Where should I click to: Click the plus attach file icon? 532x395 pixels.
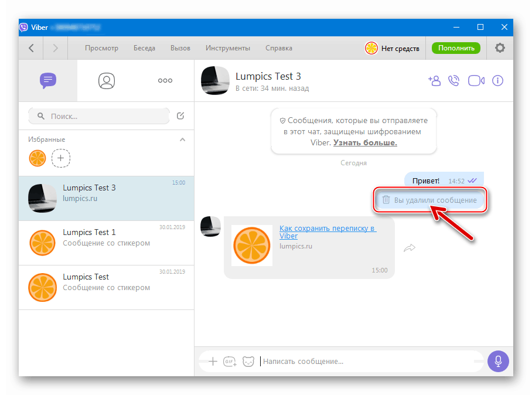pos(213,362)
